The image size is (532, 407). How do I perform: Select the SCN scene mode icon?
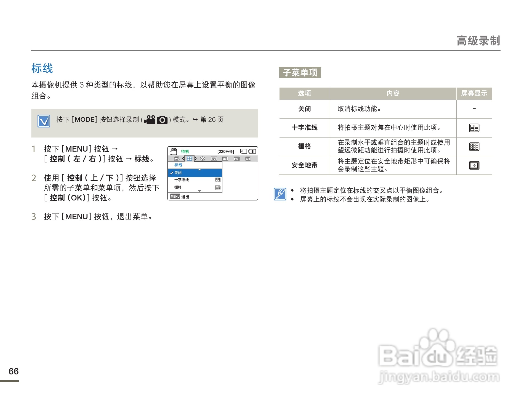pyautogui.click(x=214, y=159)
